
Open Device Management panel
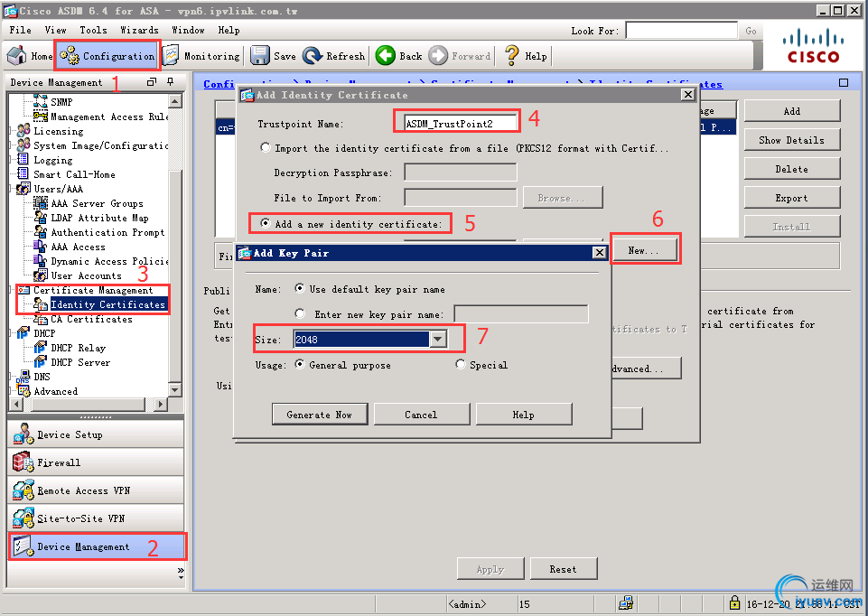click(97, 546)
